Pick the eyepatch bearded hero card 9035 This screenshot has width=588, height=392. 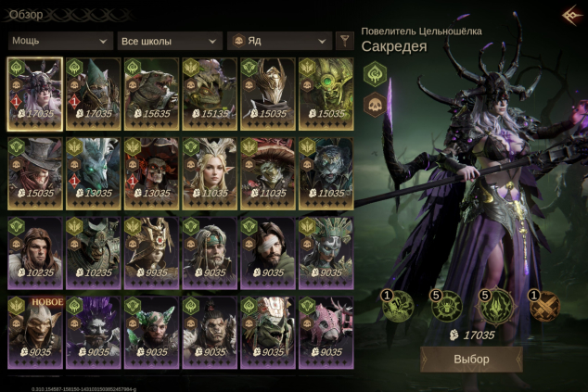268,253
